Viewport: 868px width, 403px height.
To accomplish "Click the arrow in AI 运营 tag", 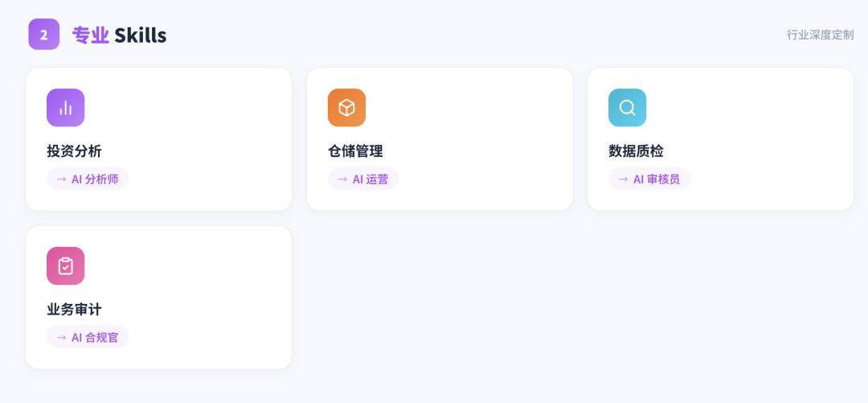I will 342,179.
